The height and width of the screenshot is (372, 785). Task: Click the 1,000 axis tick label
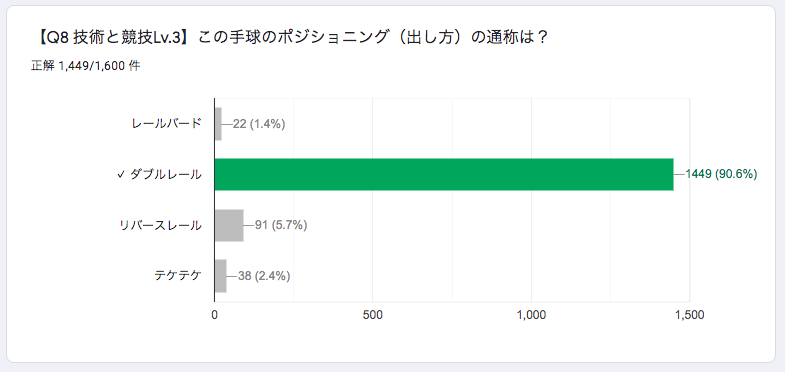(531, 315)
